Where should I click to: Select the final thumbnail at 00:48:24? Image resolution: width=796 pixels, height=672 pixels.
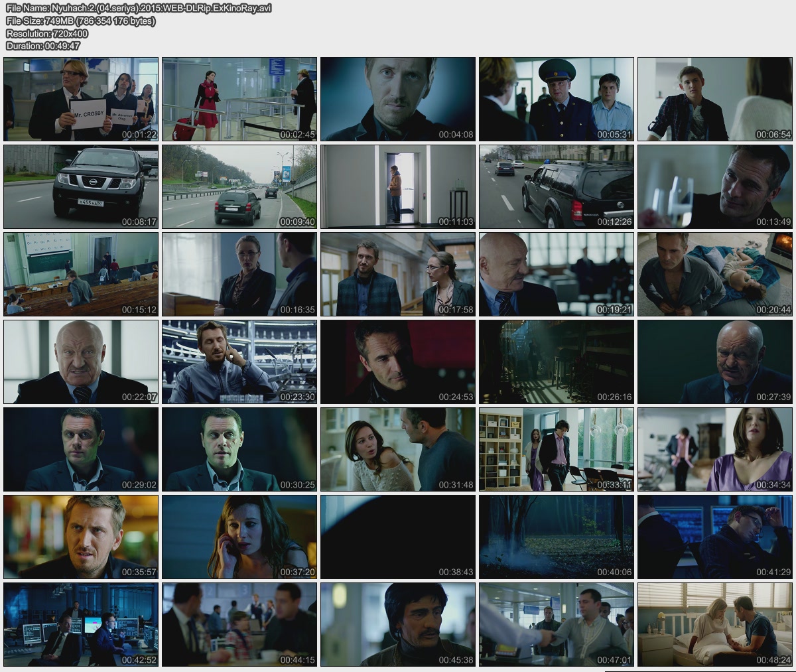[x=716, y=624]
